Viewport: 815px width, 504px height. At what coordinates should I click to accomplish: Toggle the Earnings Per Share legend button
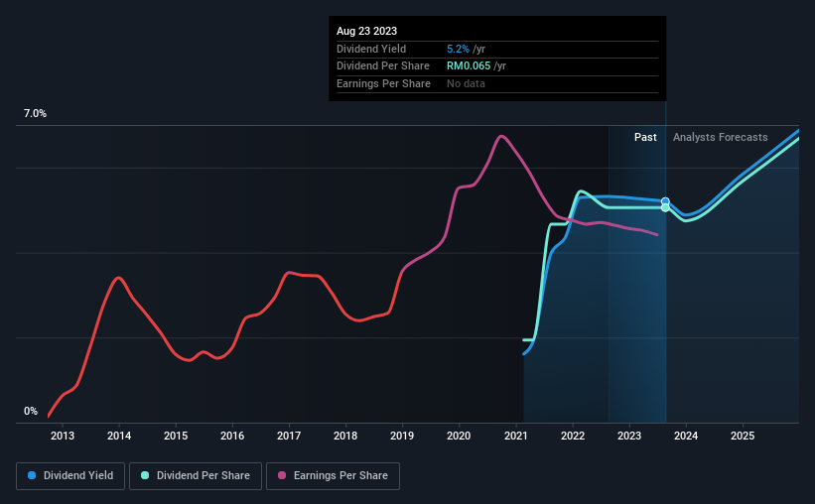tap(333, 476)
